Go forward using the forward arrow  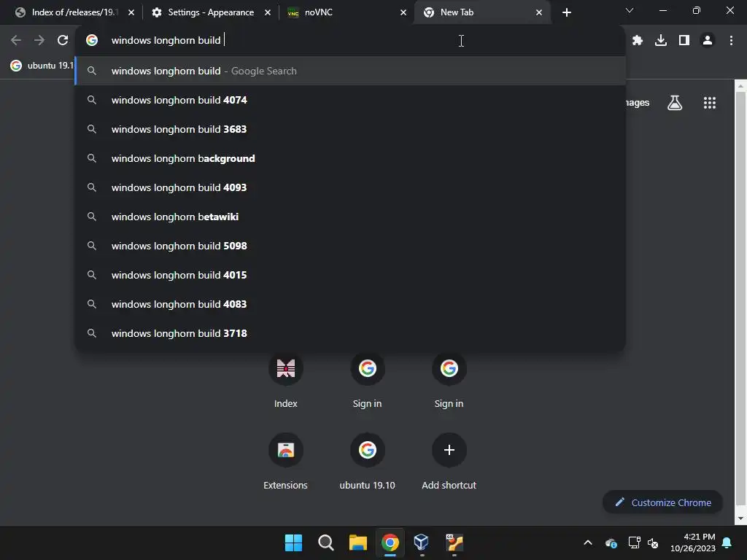39,41
